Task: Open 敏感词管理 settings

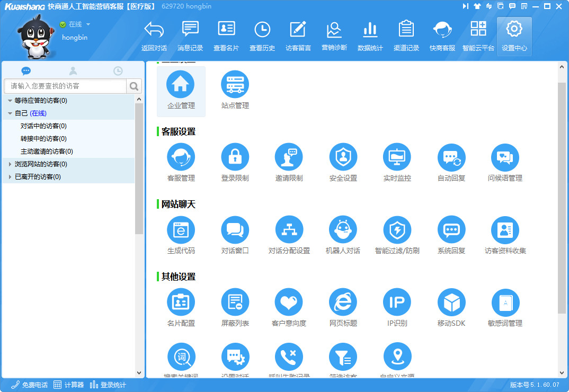Action: click(505, 302)
